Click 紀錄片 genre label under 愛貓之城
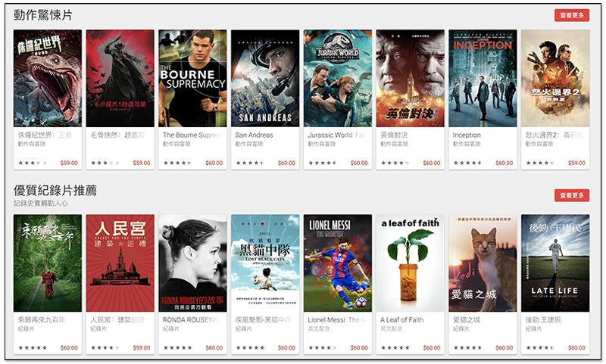The width and height of the screenshot is (606, 364). (461, 328)
